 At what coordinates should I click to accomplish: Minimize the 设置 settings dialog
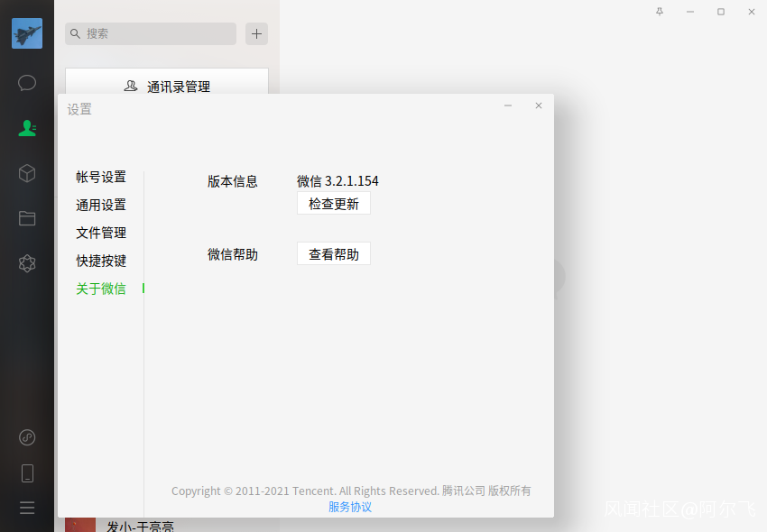click(508, 105)
